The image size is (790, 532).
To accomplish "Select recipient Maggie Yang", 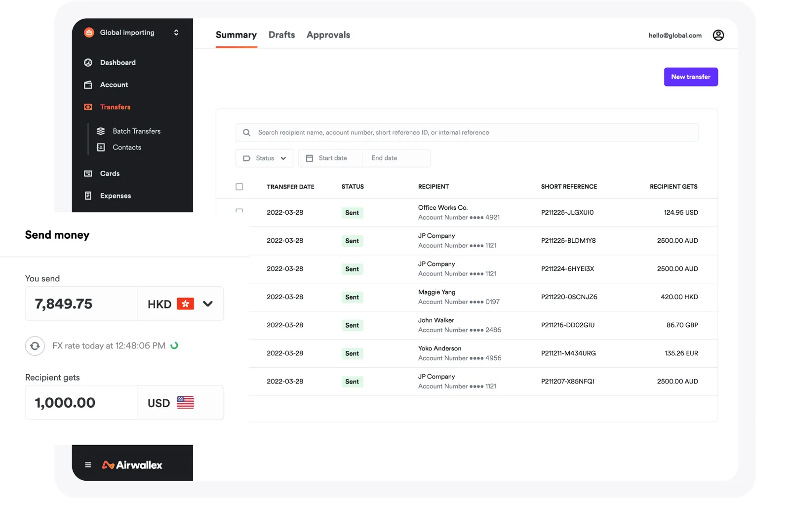I will click(x=436, y=292).
